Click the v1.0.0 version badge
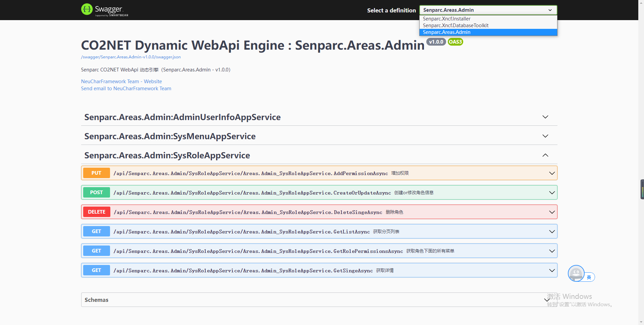 [436, 42]
